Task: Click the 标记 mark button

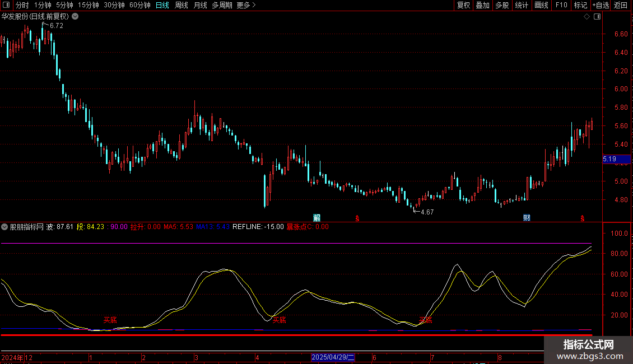Action: 580,5
